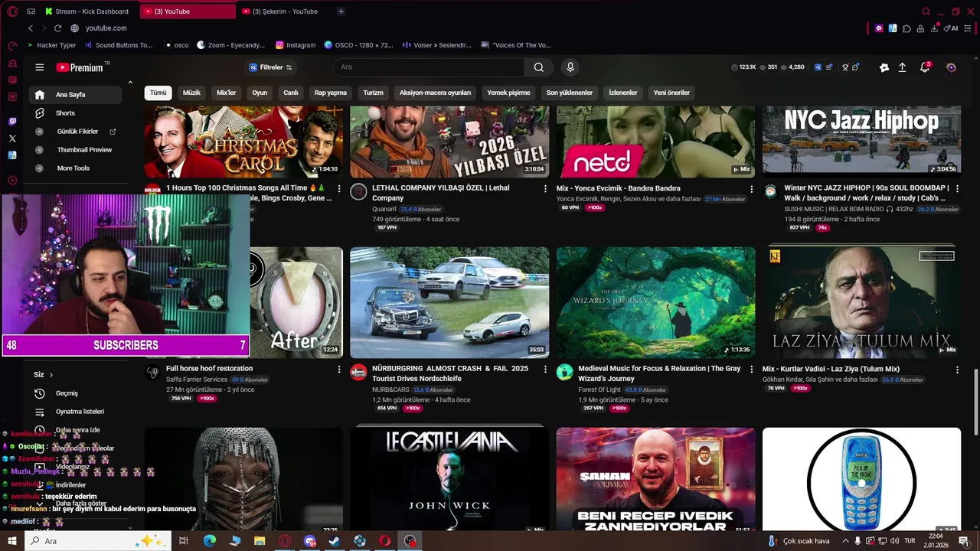Go back with the browser back arrow
980x551 pixels.
point(30,28)
